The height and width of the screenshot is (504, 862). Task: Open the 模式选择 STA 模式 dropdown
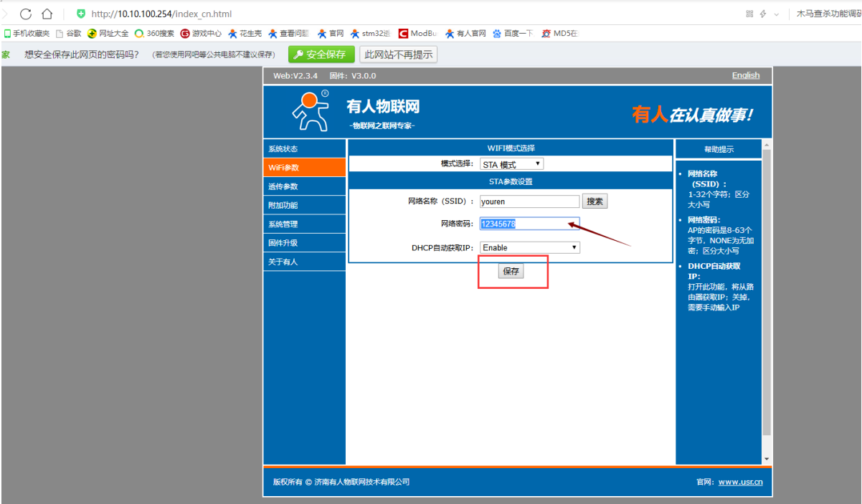(511, 164)
